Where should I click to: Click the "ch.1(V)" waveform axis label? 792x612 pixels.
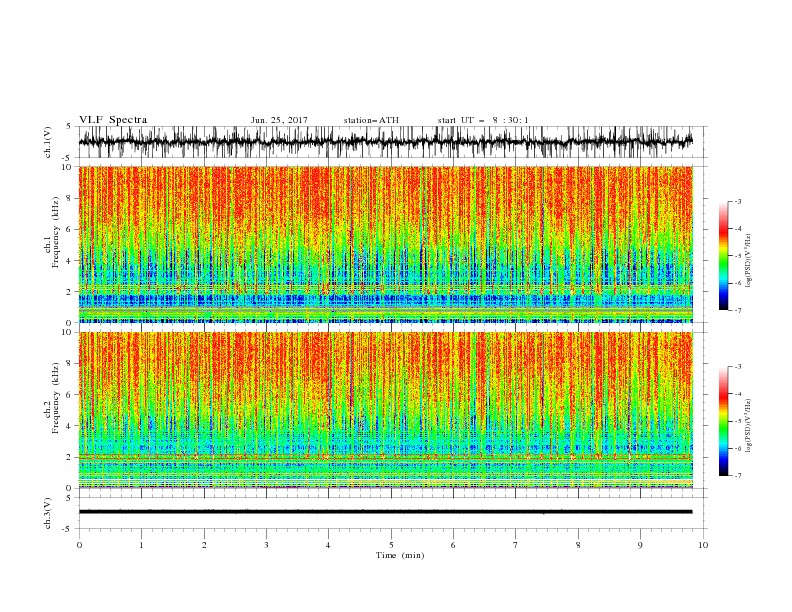(48, 142)
